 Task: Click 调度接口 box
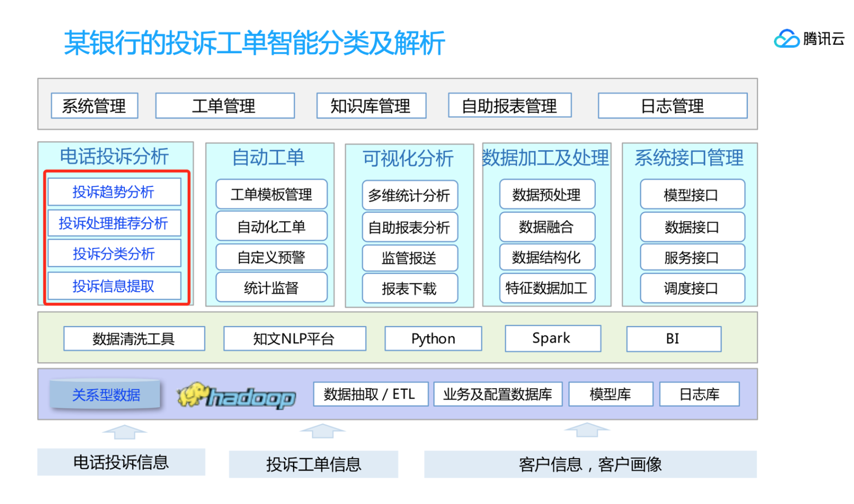click(x=692, y=288)
